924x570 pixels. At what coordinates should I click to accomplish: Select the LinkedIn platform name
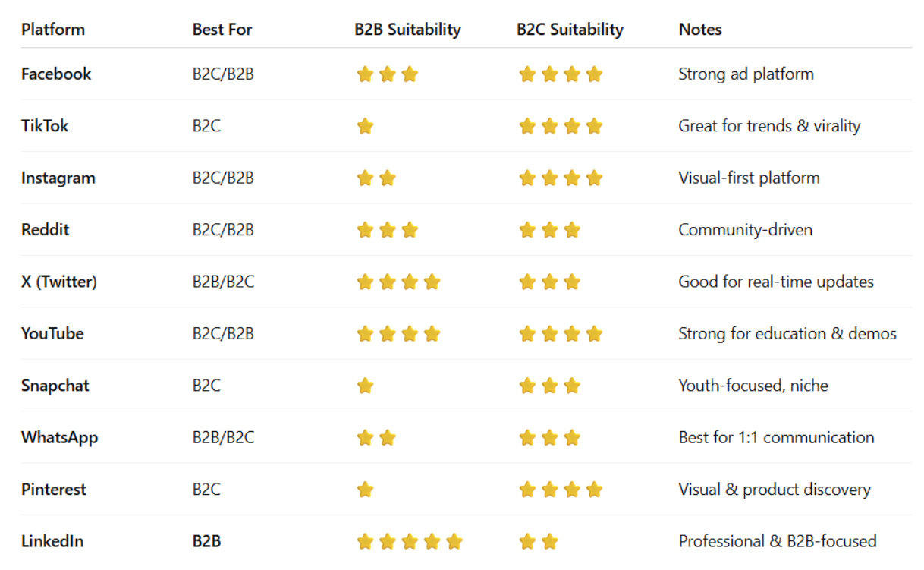coord(52,541)
